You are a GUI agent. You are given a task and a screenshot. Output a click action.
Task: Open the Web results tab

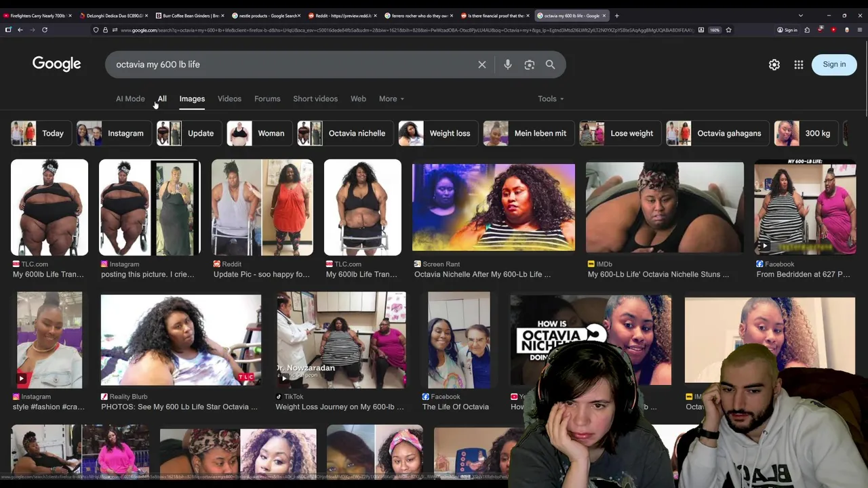pos(358,99)
